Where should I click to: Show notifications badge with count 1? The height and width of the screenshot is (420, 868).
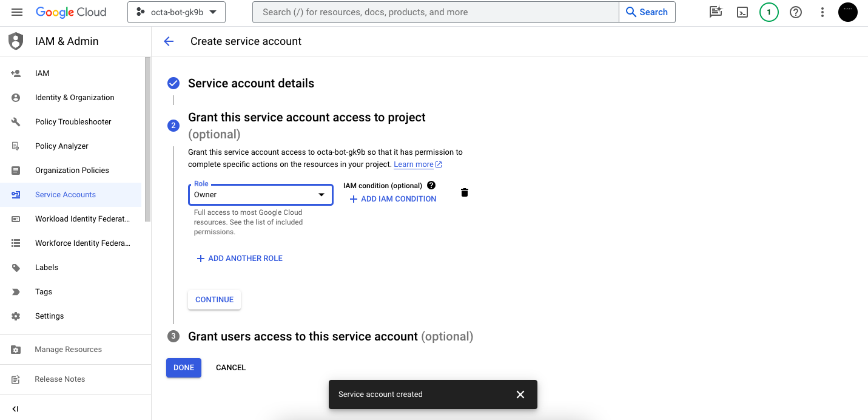pos(769,12)
